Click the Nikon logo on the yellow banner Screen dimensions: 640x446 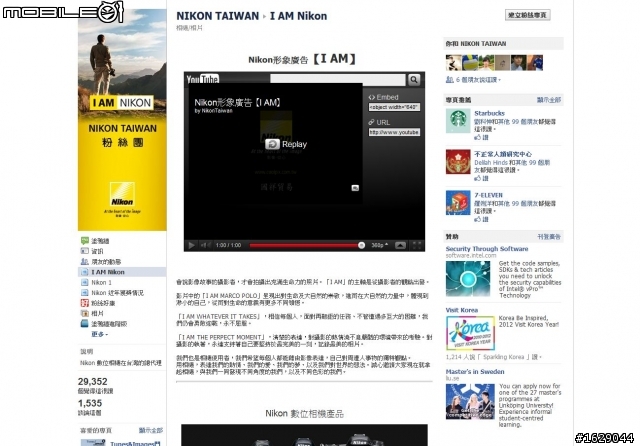pyautogui.click(x=122, y=194)
